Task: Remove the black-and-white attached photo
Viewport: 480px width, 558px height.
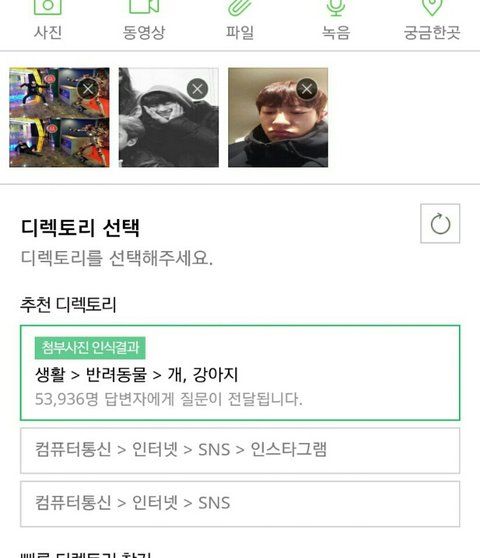Action: click(x=197, y=89)
